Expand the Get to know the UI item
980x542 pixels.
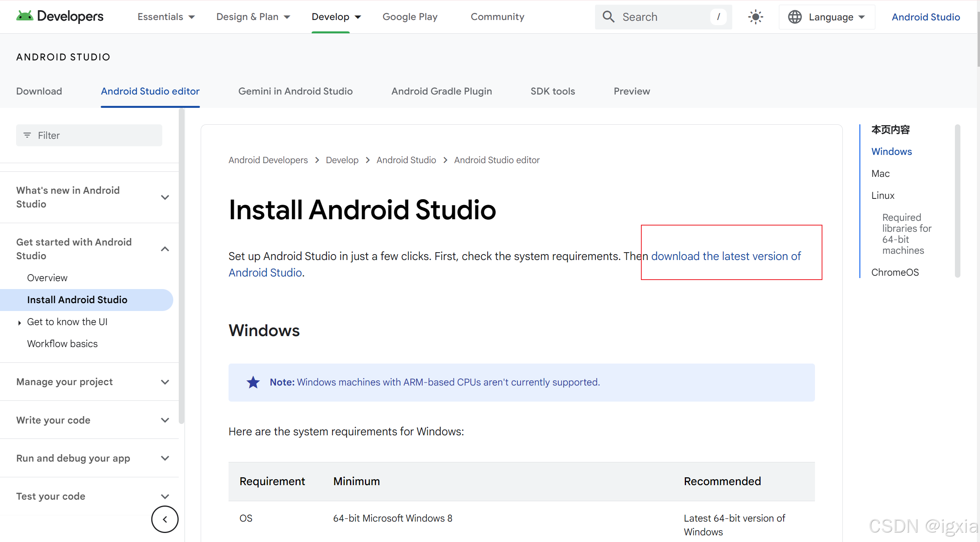click(20, 322)
